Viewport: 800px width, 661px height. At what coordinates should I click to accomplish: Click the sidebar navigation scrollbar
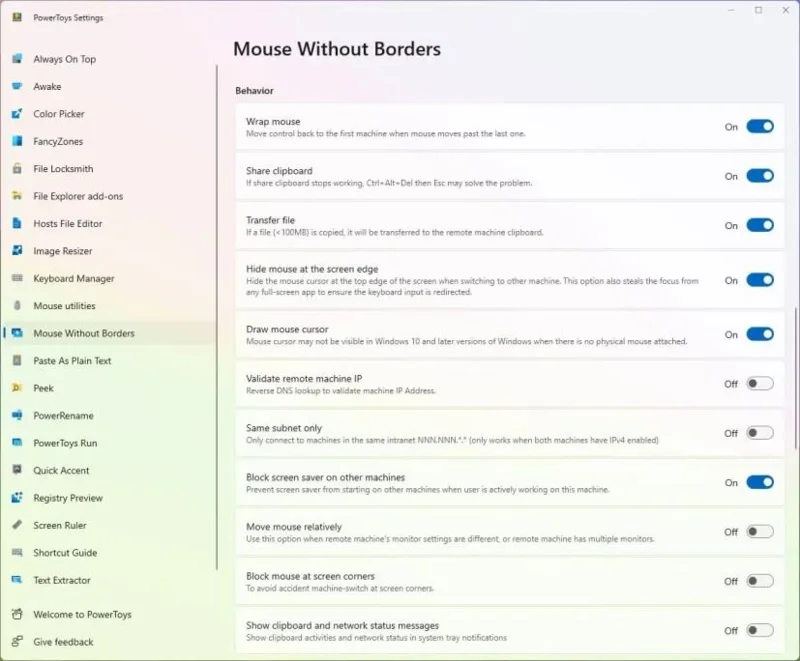coord(217,316)
